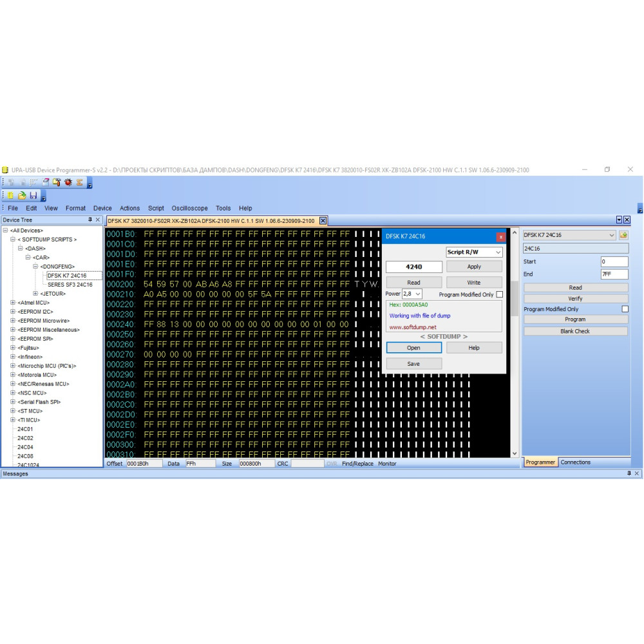The image size is (644, 644).
Task: Open the hammer-and-folder options toolbar icon
Action: pos(57,182)
